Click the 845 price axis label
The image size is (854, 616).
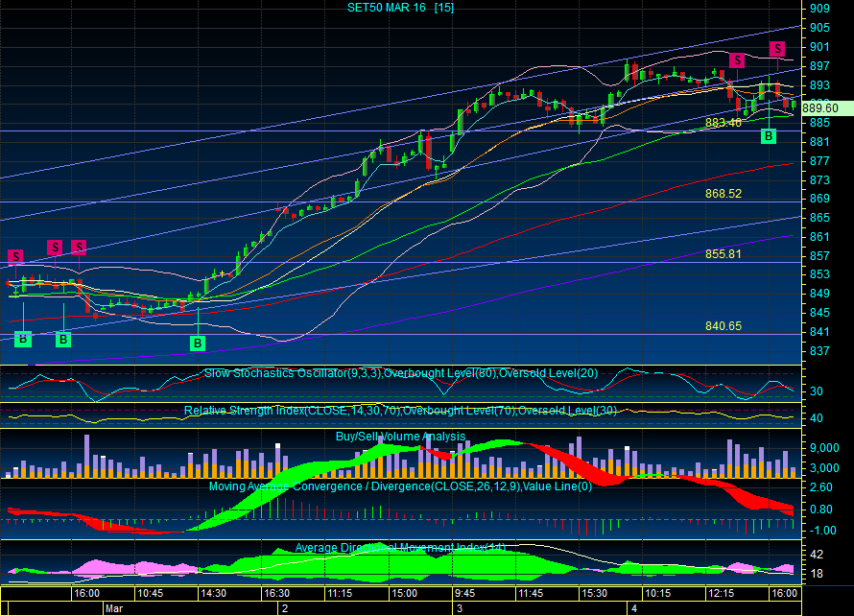coord(819,313)
